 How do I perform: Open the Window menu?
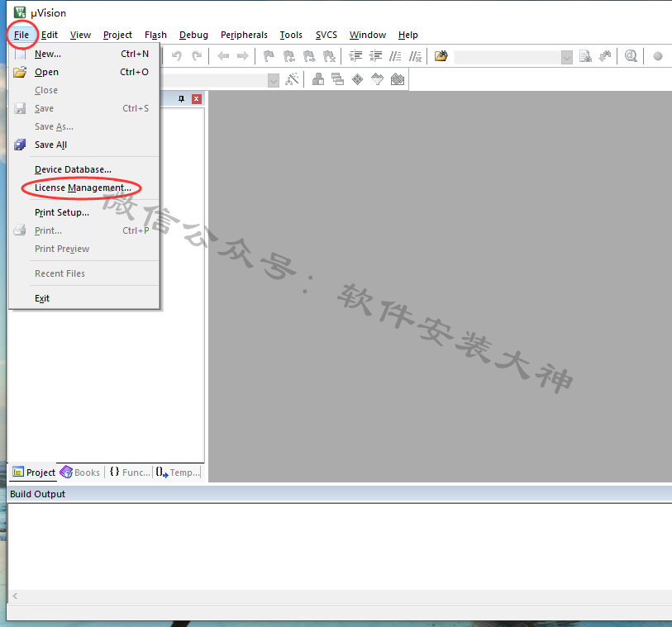pos(368,35)
